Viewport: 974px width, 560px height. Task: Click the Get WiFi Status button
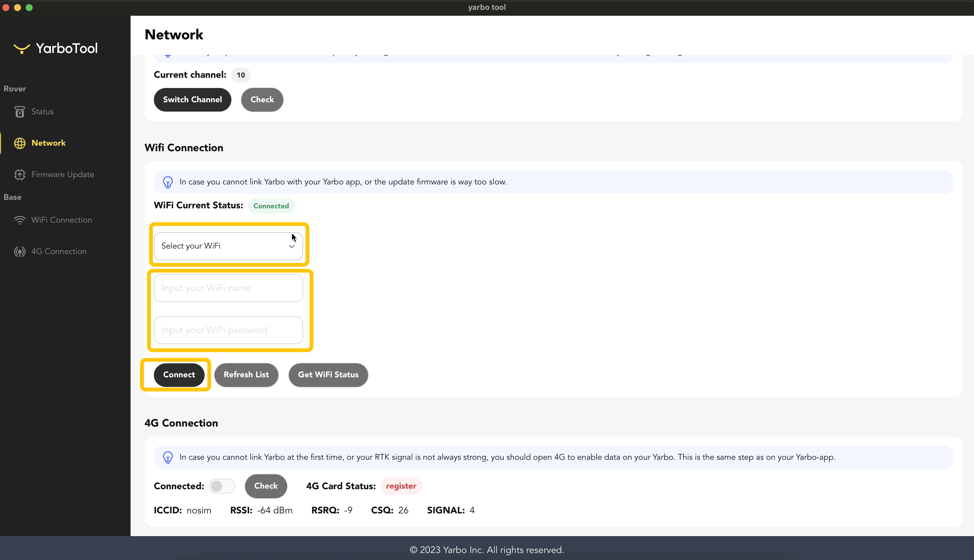tap(328, 375)
